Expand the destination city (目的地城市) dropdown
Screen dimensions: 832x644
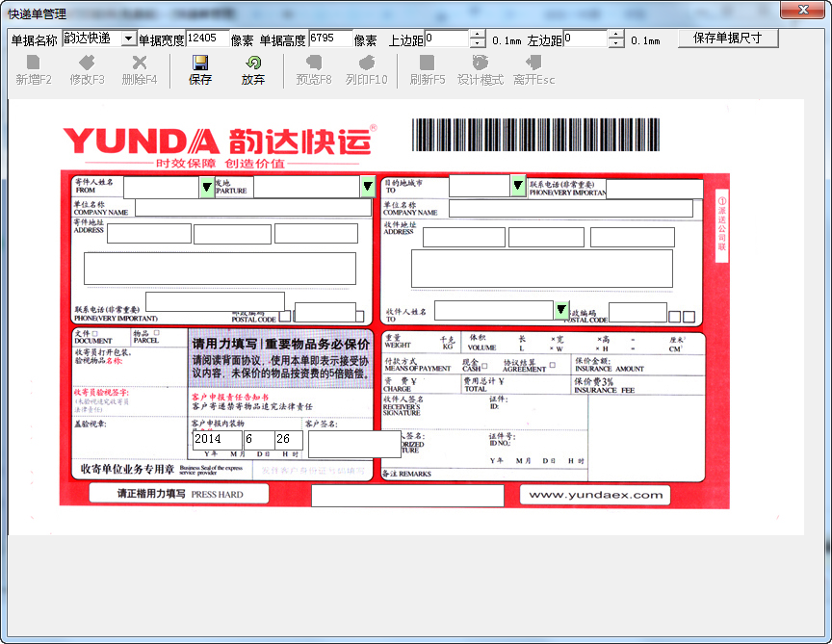click(x=518, y=185)
